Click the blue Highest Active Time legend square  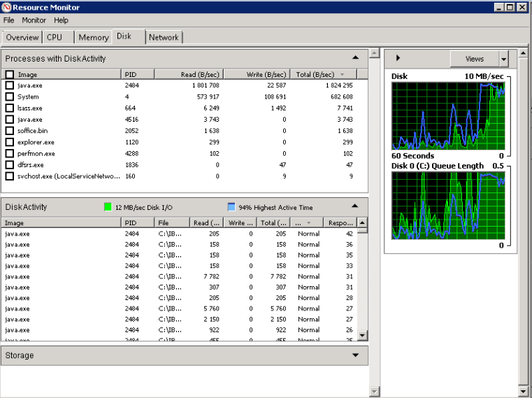231,207
